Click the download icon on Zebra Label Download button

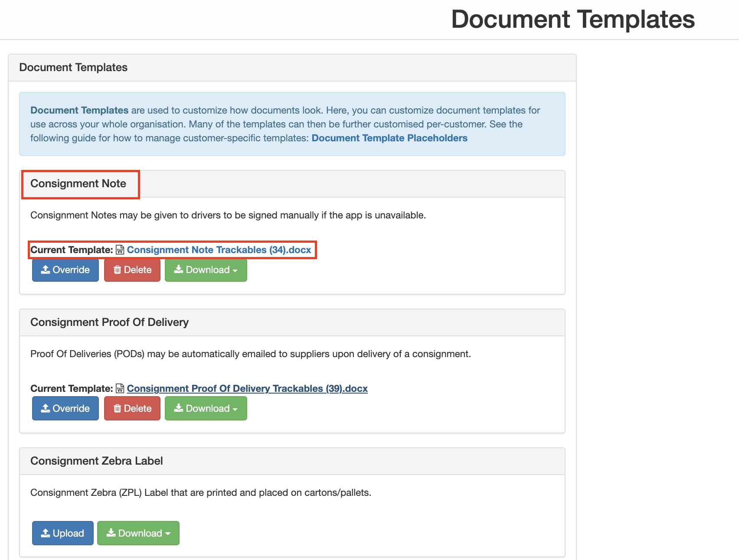pyautogui.click(x=111, y=533)
